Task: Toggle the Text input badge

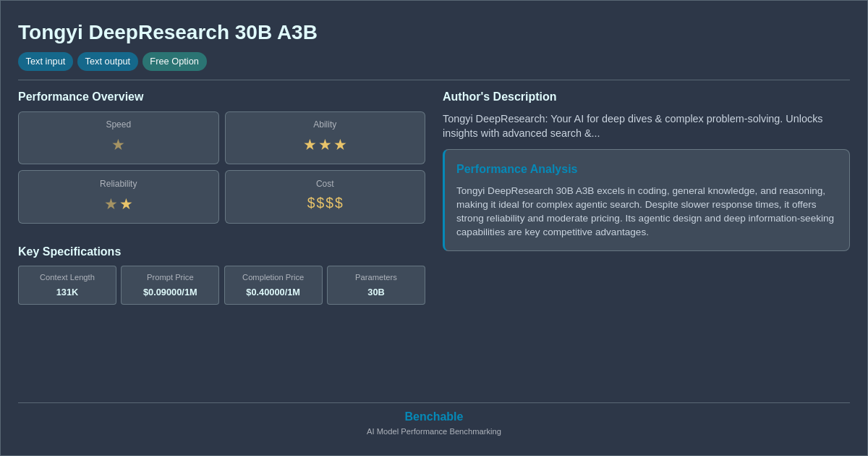Action: tap(46, 62)
